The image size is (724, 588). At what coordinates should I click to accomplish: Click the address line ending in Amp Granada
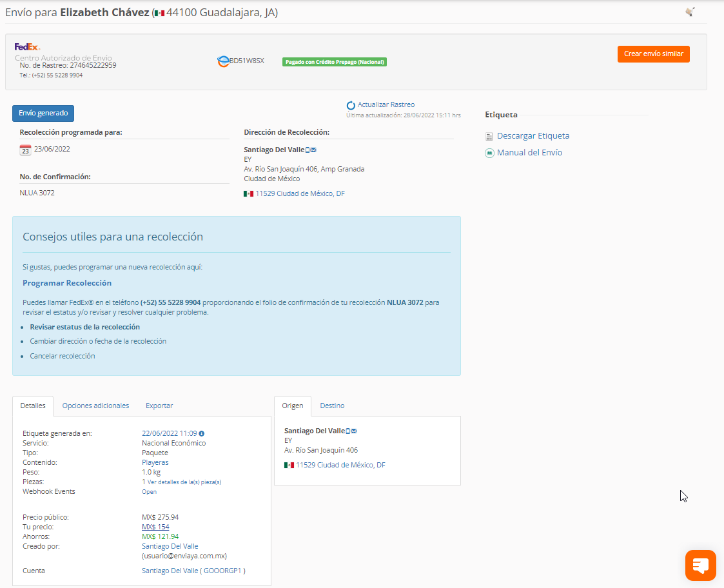304,169
